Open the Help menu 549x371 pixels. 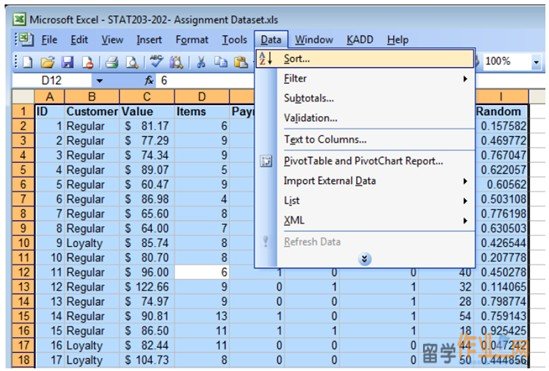(398, 40)
